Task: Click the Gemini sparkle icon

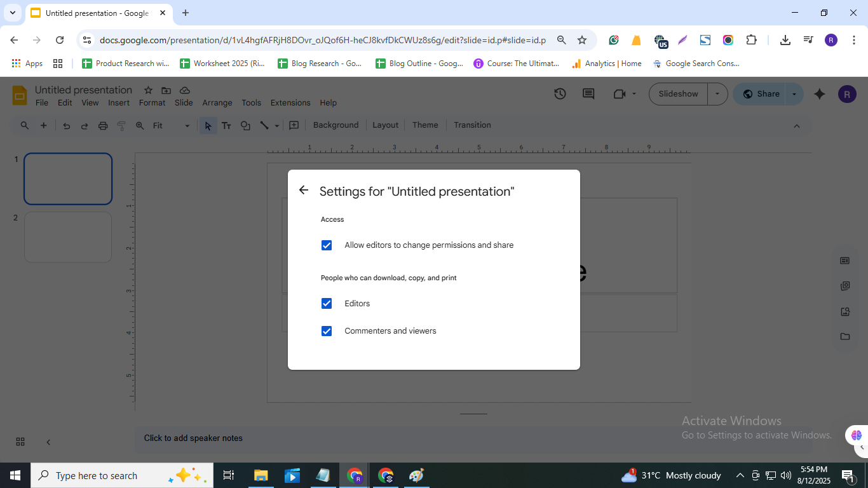Action: 820,94
